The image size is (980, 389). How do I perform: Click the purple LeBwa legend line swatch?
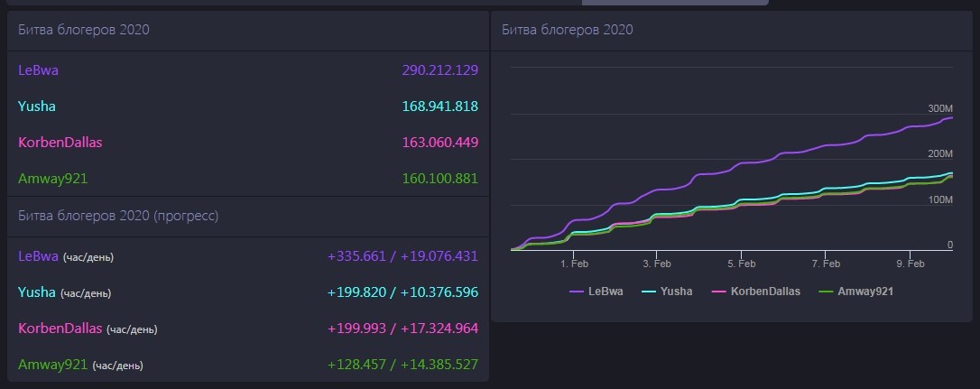[x=576, y=292]
